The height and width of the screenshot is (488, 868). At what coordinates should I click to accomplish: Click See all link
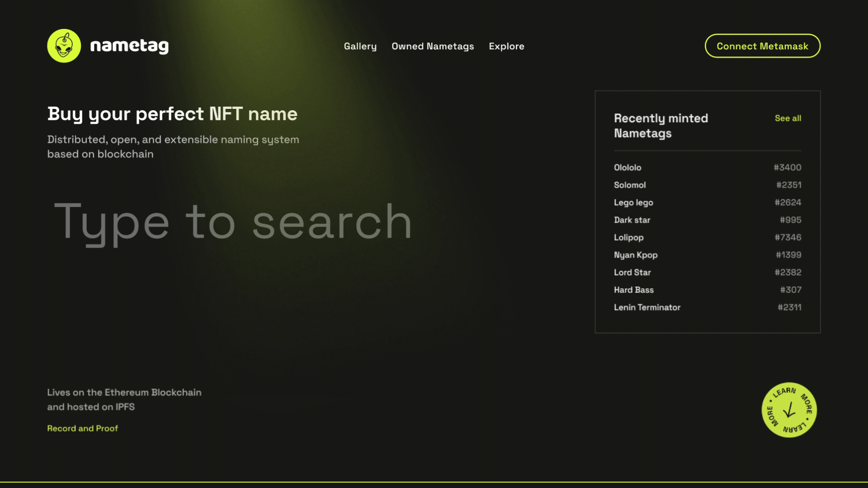pyautogui.click(x=788, y=118)
